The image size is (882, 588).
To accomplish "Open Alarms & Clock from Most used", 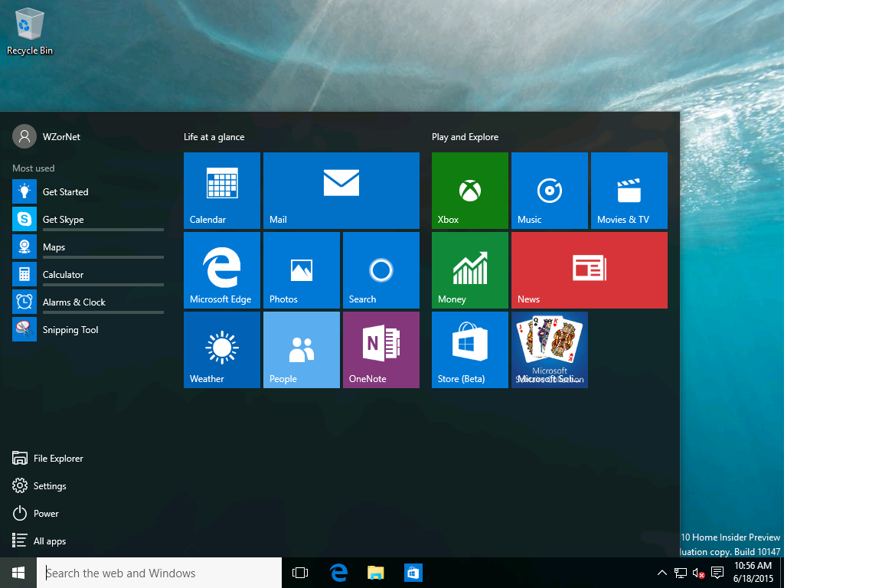I will pyautogui.click(x=88, y=302).
